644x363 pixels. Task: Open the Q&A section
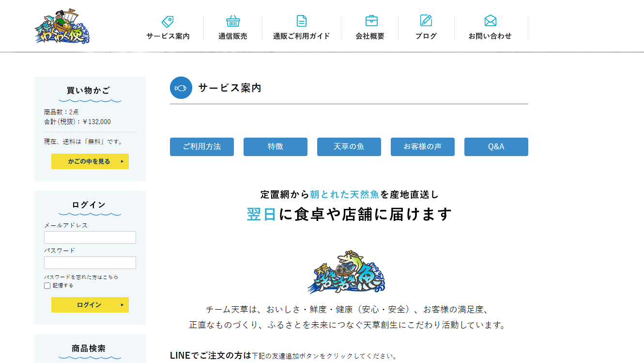pos(496,147)
